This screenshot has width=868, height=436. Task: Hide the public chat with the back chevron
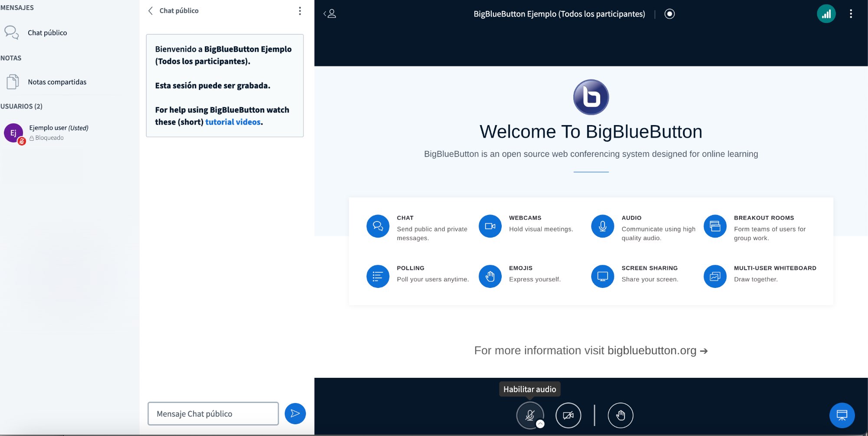click(x=151, y=11)
